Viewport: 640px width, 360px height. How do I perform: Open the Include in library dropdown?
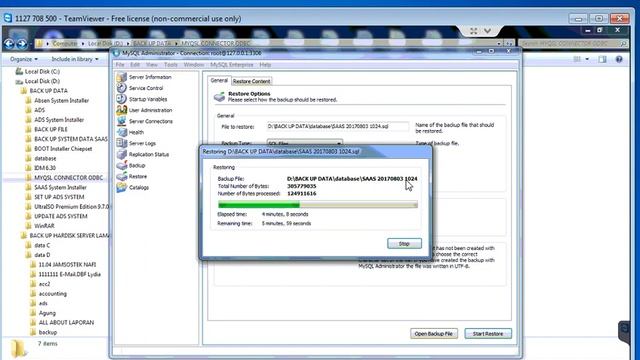pos(75,59)
